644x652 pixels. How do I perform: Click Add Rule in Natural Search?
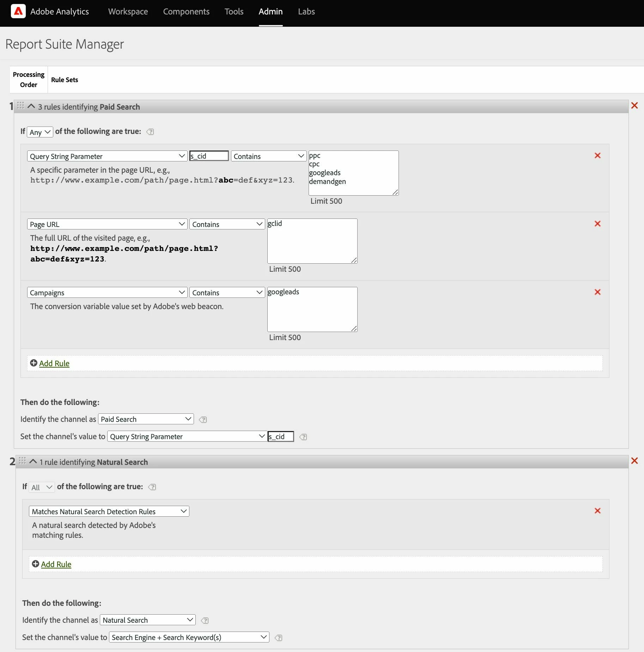pos(56,564)
